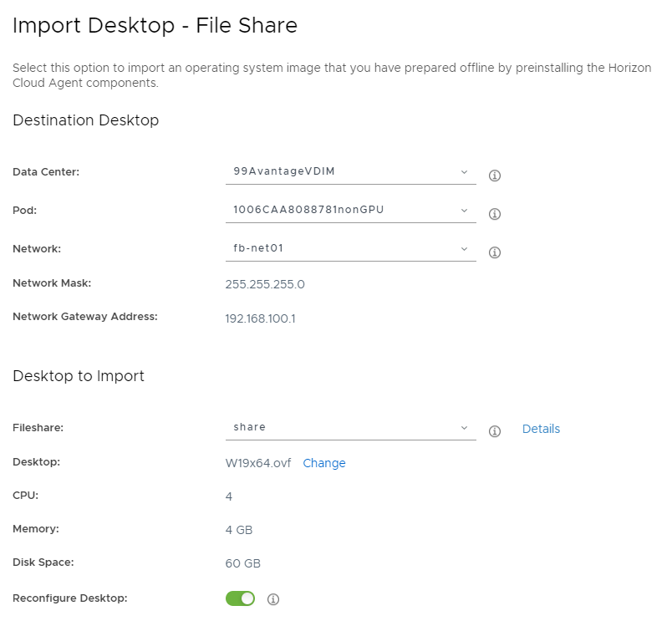Click the info icon beside Data Center

(x=494, y=176)
